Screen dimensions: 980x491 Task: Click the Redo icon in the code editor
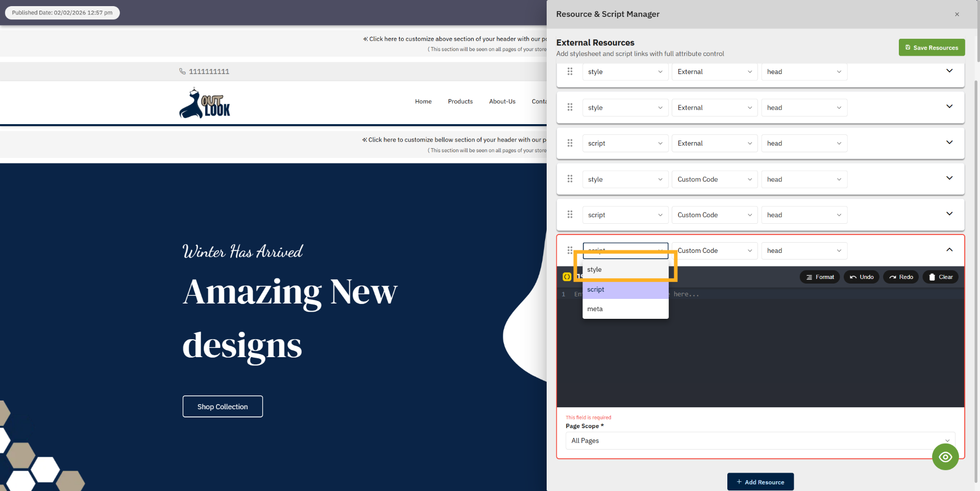point(893,277)
